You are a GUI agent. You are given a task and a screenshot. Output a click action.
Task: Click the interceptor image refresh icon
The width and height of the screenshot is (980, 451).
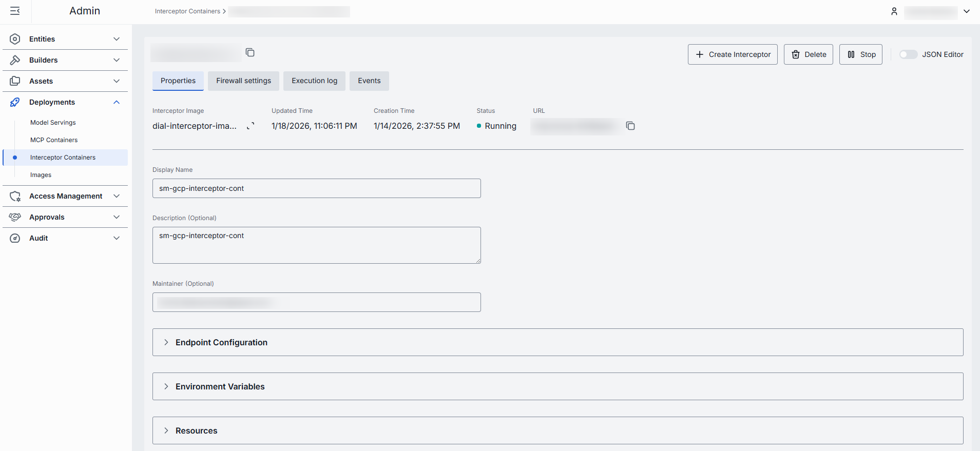(251, 126)
